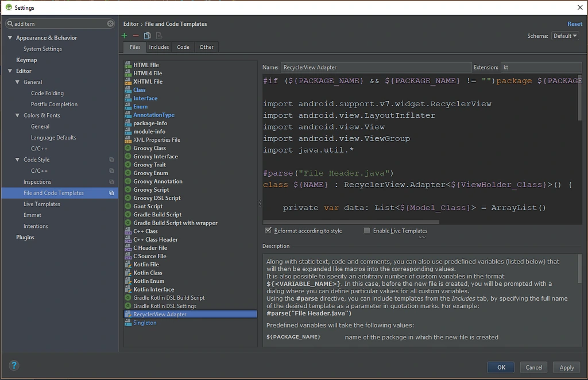Image resolution: width=588 pixels, height=380 pixels.
Task: Click the Kotlin File template icon
Action: click(128, 264)
